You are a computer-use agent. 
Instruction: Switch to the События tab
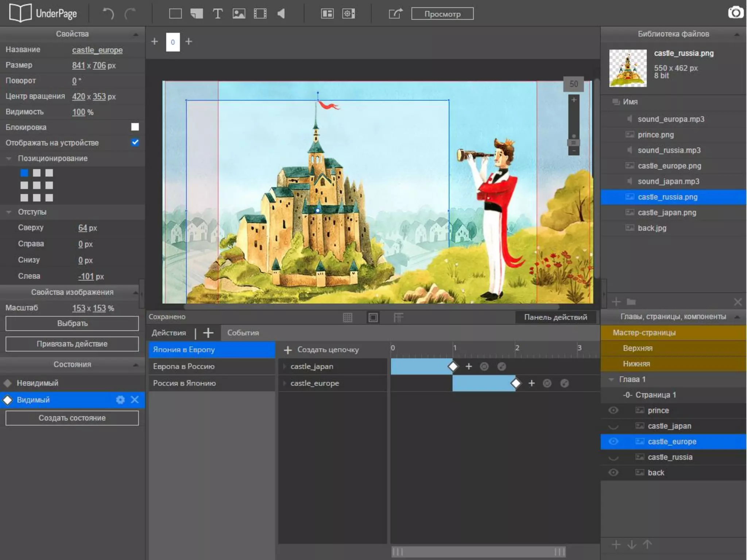tap(243, 333)
